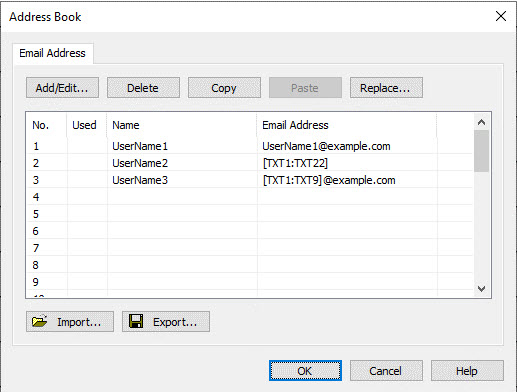Viewport: 517px width, 392px height.
Task: Click Cancel to discard changes
Action: pos(386,370)
